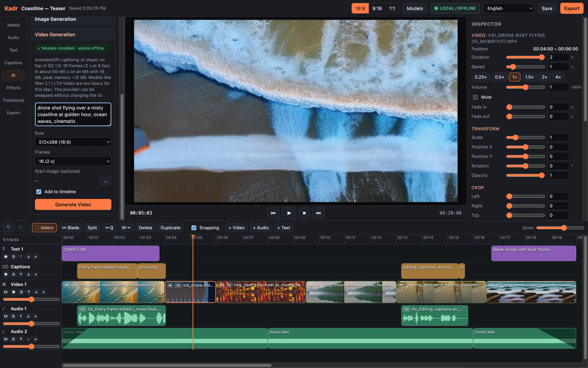Switch to the Effects sidebar tab
Screen dimensions: 588x368
pyautogui.click(x=13, y=88)
